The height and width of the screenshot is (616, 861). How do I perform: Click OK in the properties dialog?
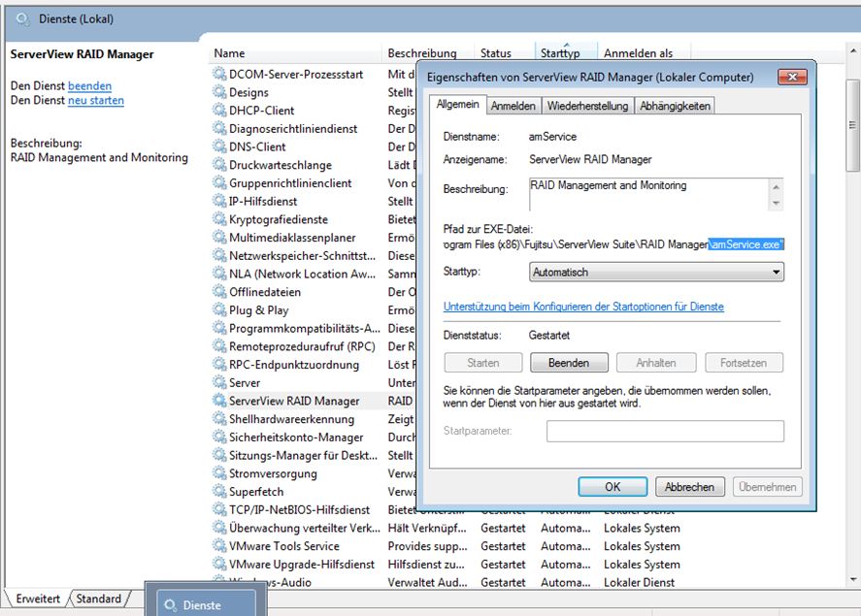click(613, 487)
